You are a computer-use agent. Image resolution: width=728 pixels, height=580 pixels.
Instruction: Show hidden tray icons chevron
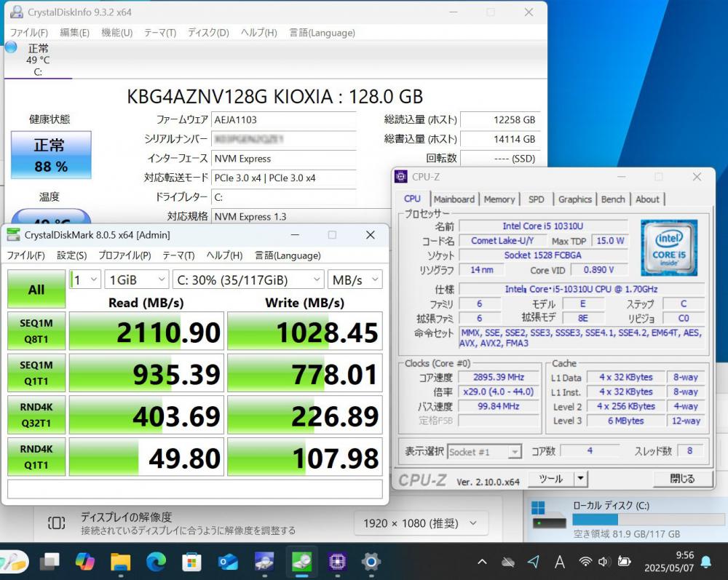pyautogui.click(x=483, y=562)
